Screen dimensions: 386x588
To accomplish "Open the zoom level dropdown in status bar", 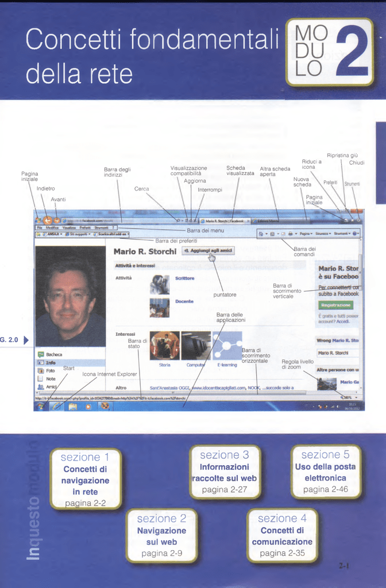I will [x=356, y=397].
